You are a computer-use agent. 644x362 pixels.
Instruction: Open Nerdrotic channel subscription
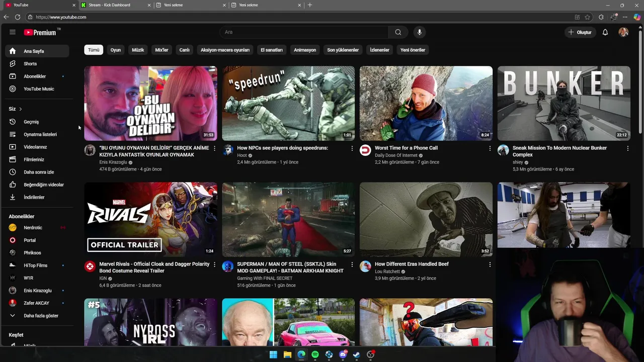pyautogui.click(x=37, y=228)
